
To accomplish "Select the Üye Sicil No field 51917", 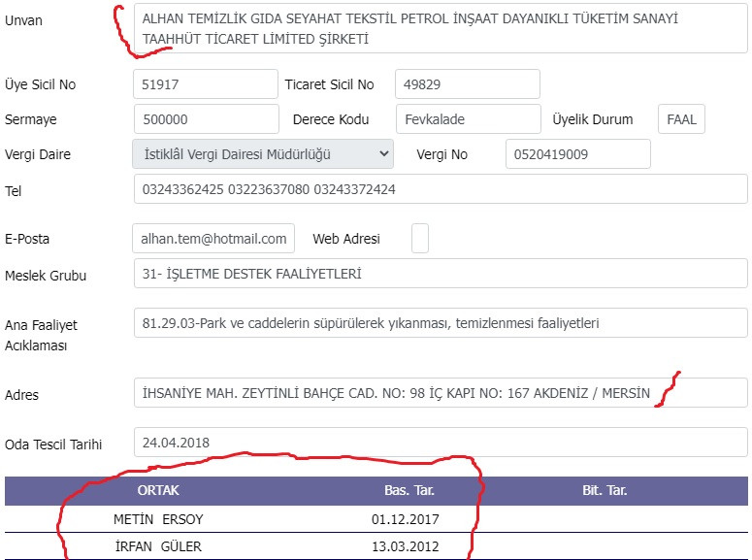I will 206,84.
